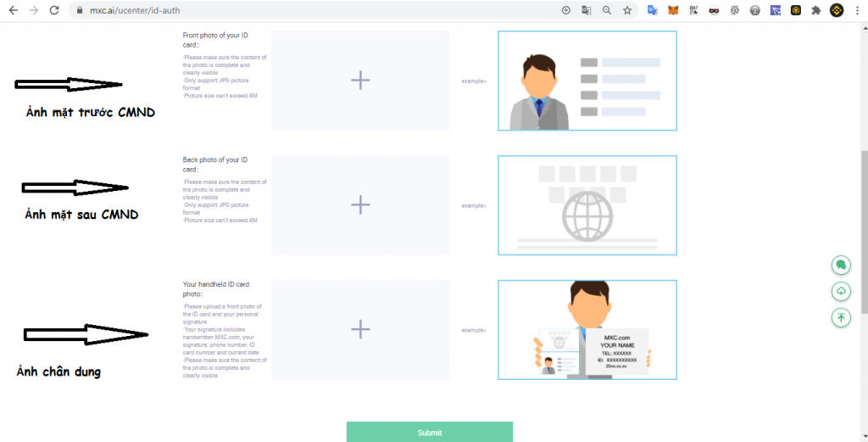Open the blue paper-plane extension icon
868x442 pixels.
tap(776, 10)
